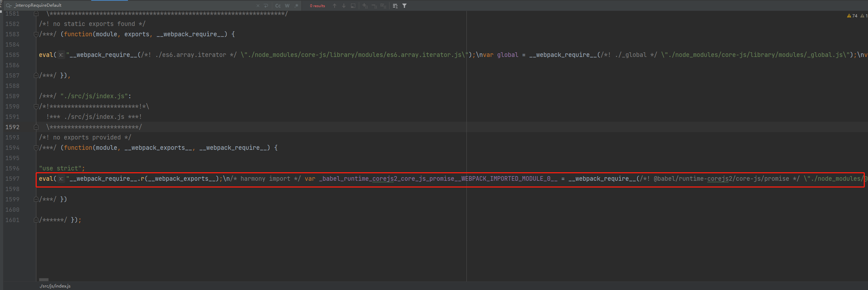Toggle fold marker at line 1587

pyautogui.click(x=36, y=75)
